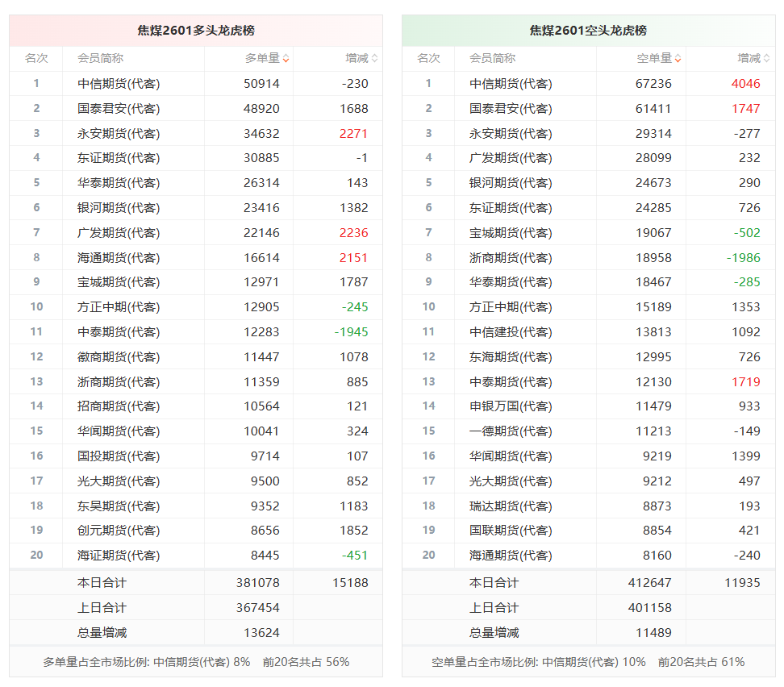
Task: Click red change value 2271
Action: click(353, 134)
